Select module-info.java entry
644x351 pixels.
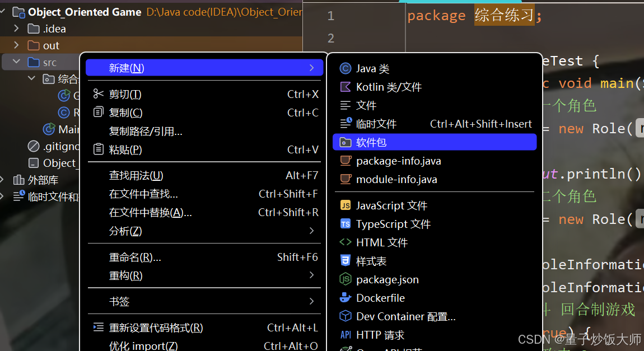pyautogui.click(x=435, y=179)
